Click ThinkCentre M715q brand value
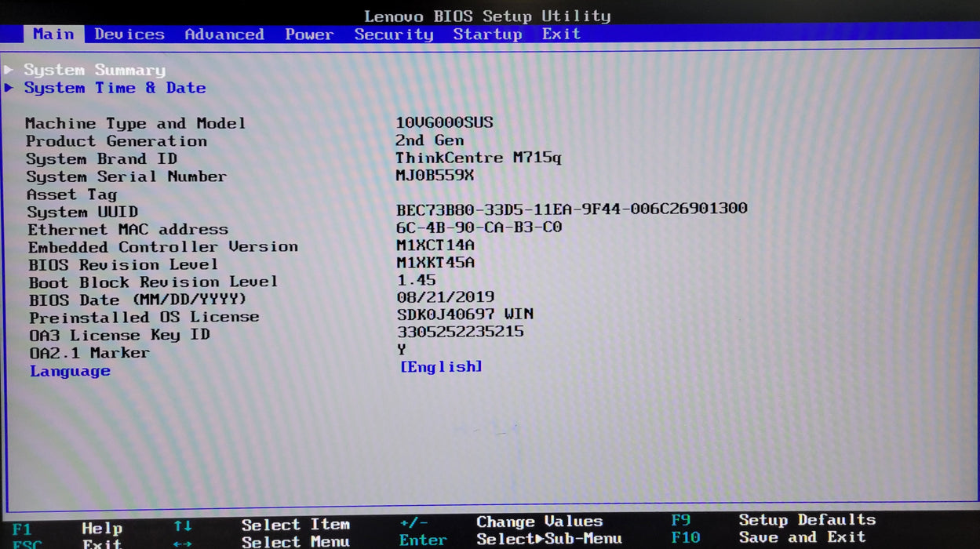980x549 pixels. click(x=479, y=158)
